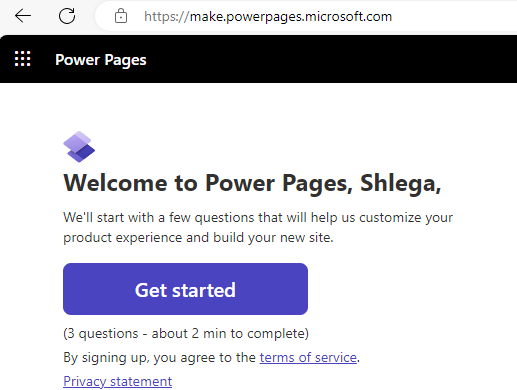The width and height of the screenshot is (517, 390).
Task: Open the terms of service link
Action: pos(308,357)
